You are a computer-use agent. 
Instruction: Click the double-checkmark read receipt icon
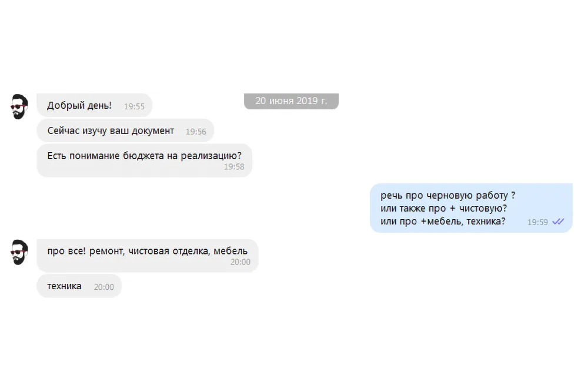[559, 222]
